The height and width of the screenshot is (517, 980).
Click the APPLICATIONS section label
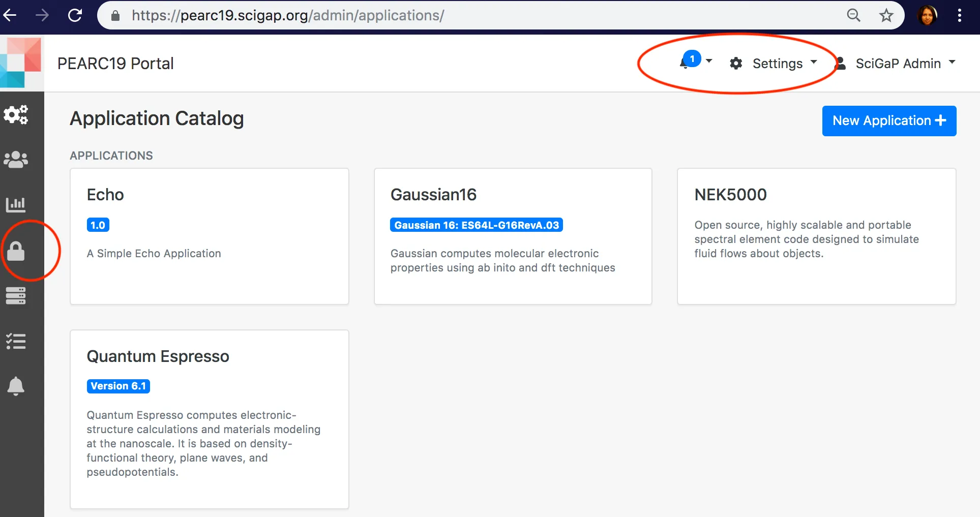click(x=111, y=156)
